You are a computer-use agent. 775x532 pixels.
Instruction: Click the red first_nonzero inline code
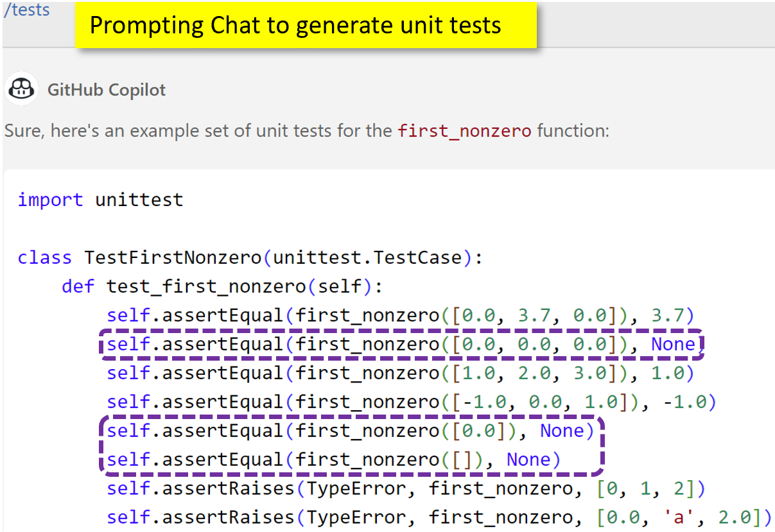[x=464, y=132]
